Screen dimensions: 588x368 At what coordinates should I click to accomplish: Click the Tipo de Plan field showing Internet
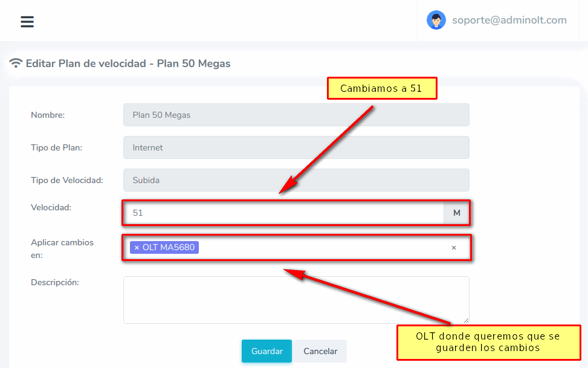296,147
